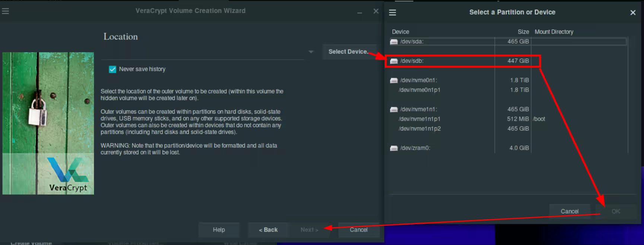Sort by the Size column header

click(523, 32)
